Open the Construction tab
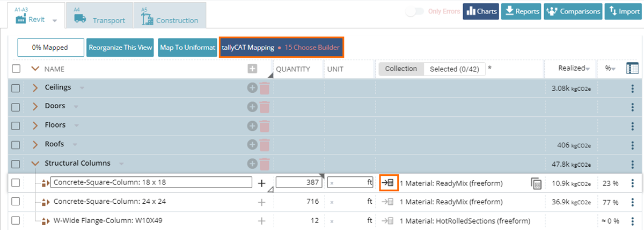 [x=170, y=16]
